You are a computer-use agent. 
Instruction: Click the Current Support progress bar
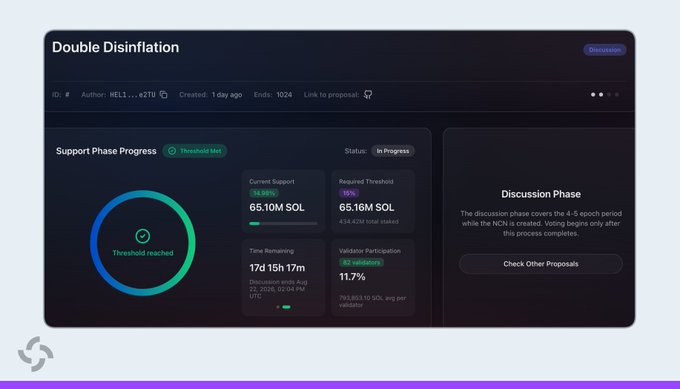(283, 223)
